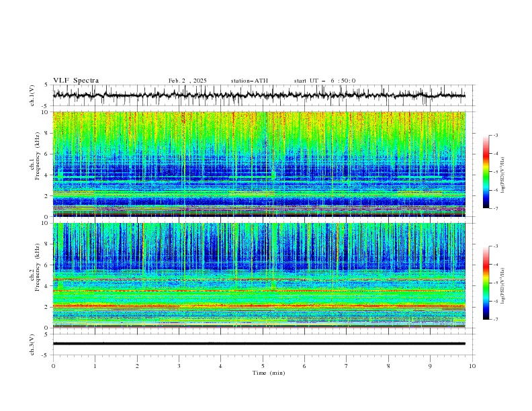Click the ch.2 colorbar "log(PSD)(V²/Hz)" label
Screen dimensions: 532x411
[x=502, y=286]
